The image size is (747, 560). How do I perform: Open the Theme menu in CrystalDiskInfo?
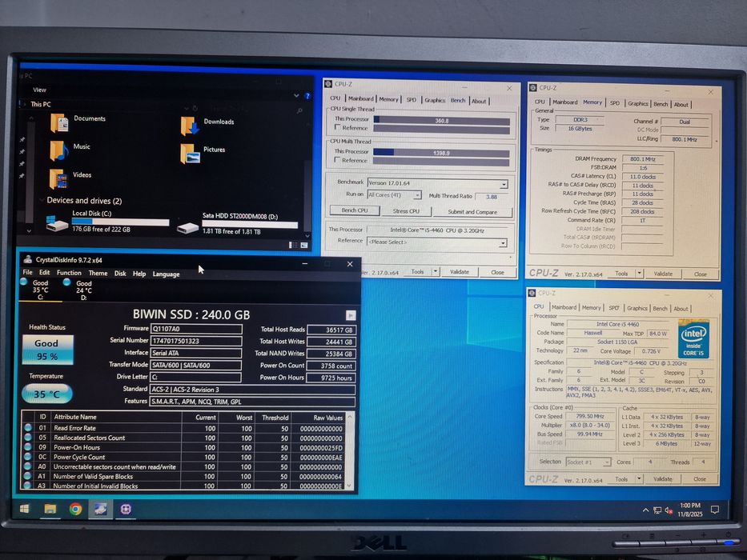click(x=98, y=274)
